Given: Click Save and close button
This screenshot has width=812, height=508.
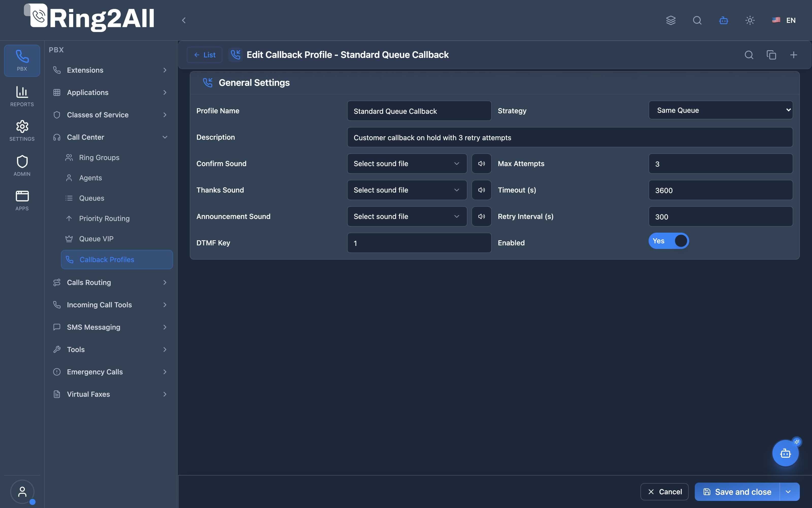Looking at the screenshot, I should pos(737,492).
